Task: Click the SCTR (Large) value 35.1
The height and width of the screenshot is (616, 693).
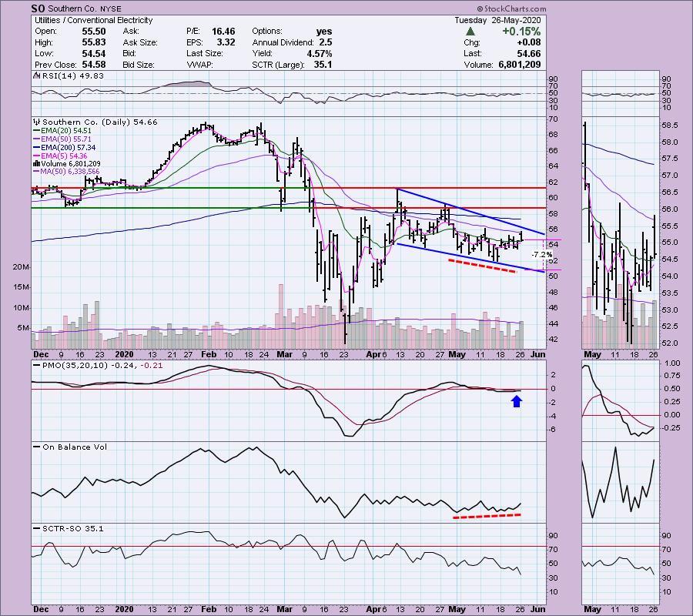Action: click(x=324, y=65)
